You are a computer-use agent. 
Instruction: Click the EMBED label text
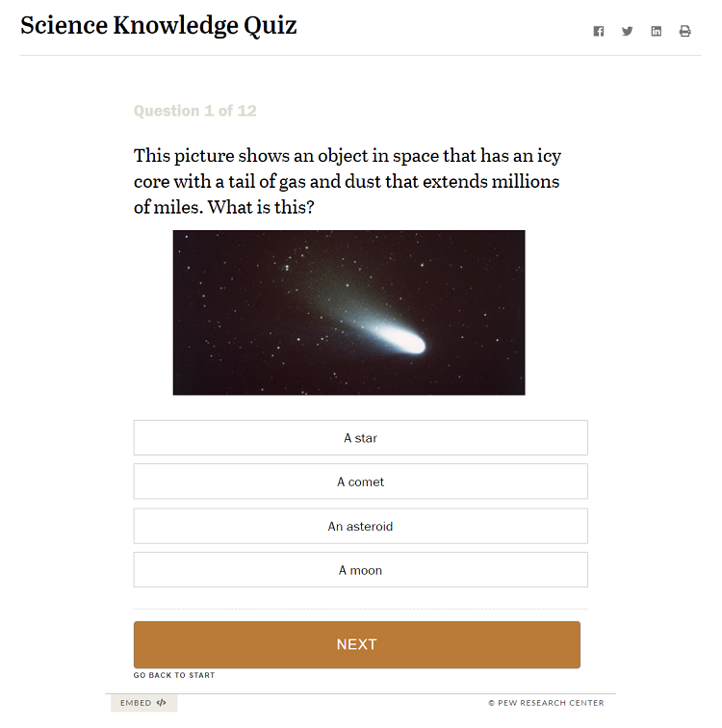(136, 703)
